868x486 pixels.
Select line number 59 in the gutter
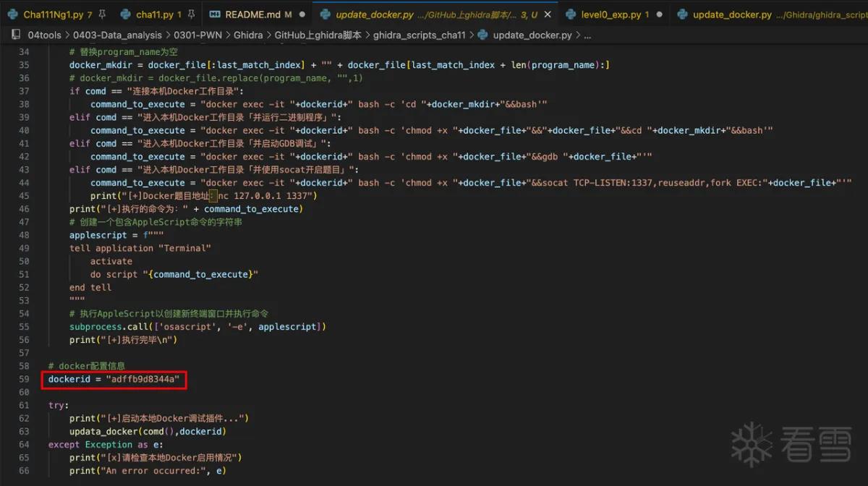pyautogui.click(x=25, y=379)
